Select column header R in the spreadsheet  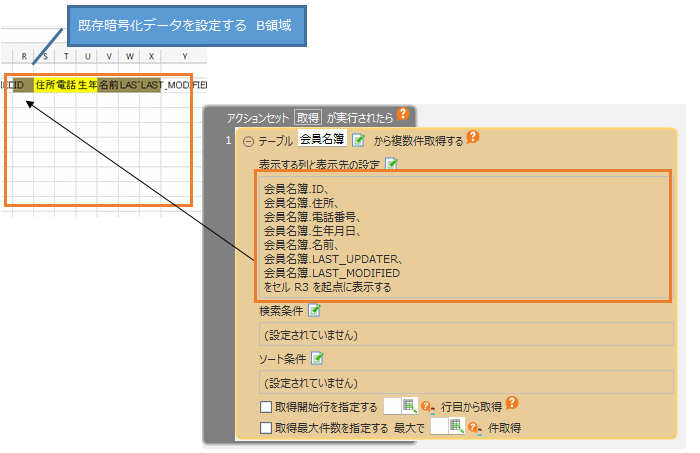tap(24, 56)
